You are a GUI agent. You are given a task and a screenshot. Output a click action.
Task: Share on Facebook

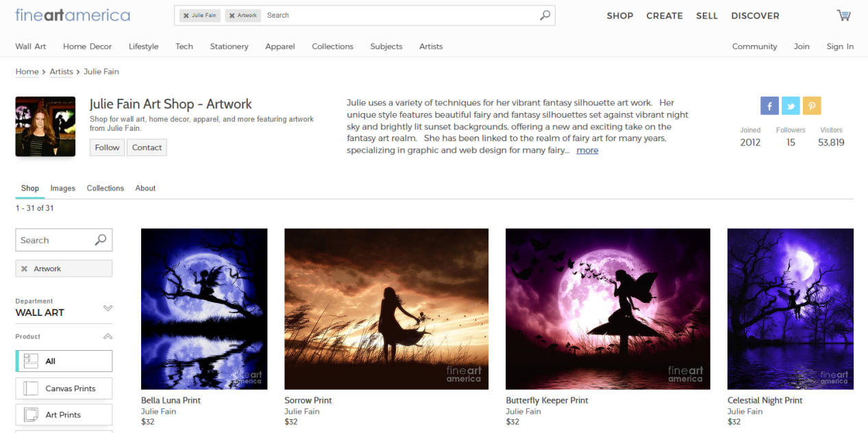point(769,106)
